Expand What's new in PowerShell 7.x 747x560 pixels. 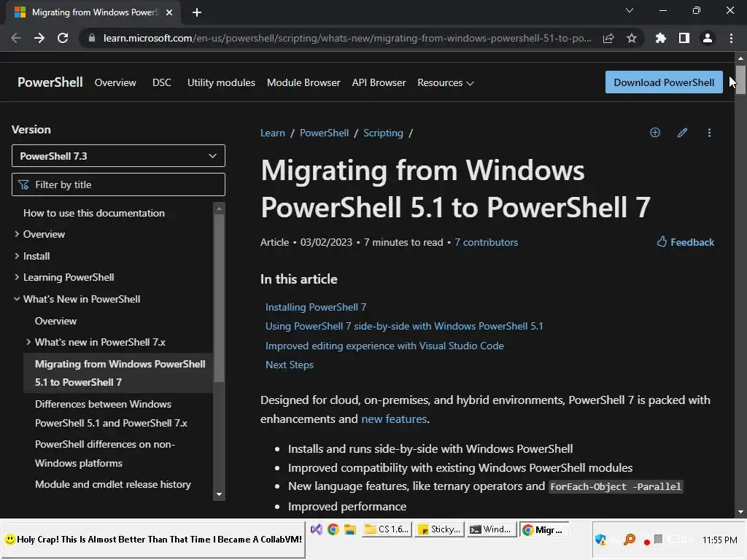28,342
